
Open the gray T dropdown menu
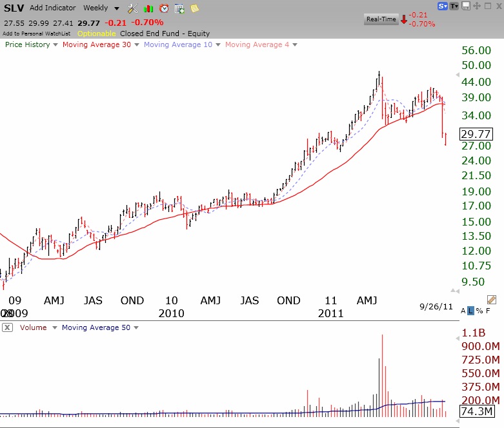[x=454, y=6]
